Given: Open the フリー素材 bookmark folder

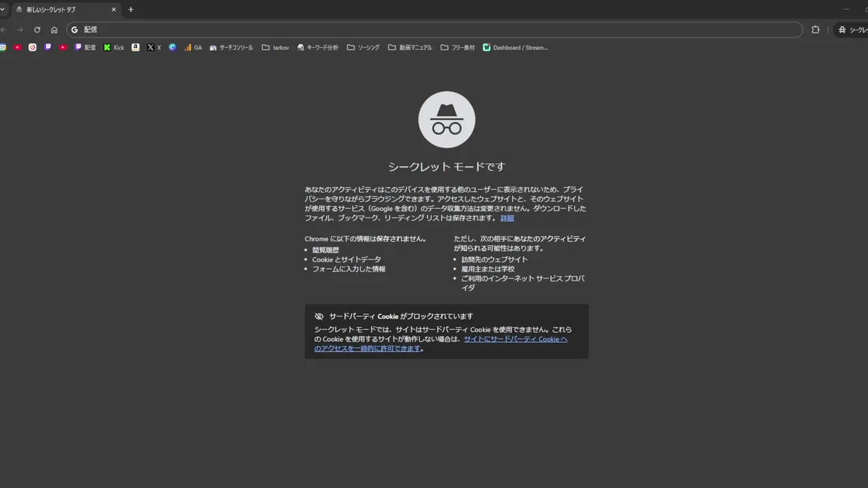Looking at the screenshot, I should point(458,47).
